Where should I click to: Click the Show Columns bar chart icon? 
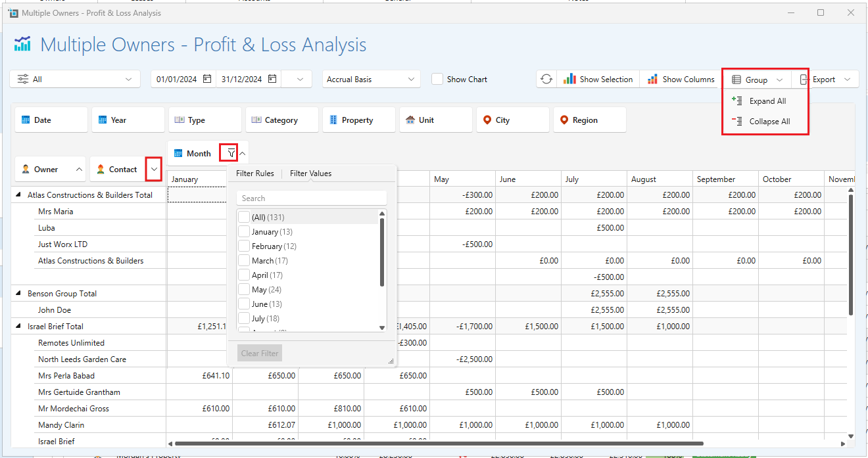pos(652,80)
